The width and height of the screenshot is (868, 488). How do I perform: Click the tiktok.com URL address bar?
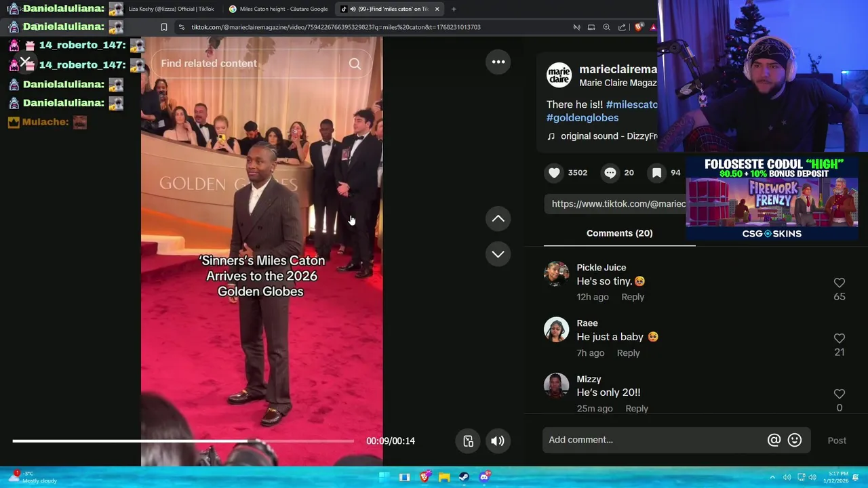336,27
